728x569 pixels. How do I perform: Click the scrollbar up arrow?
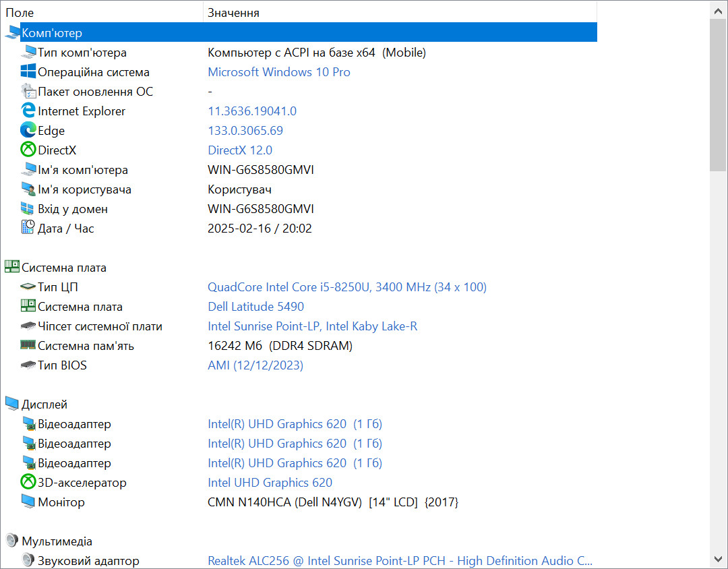[x=719, y=10]
